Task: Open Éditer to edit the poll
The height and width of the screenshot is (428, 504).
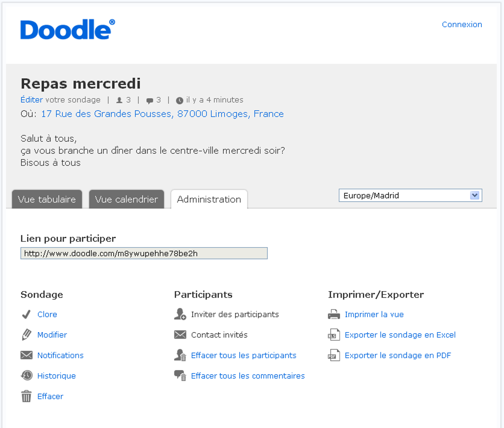Action: coord(31,100)
